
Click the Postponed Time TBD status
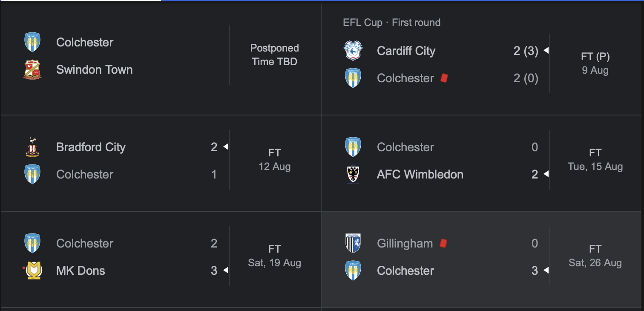pyautogui.click(x=275, y=55)
